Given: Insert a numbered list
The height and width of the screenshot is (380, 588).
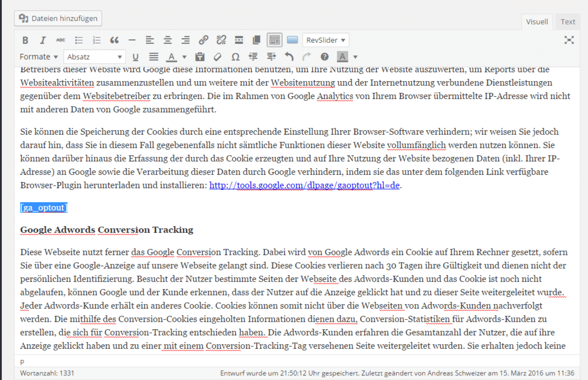Looking at the screenshot, I should tap(97, 40).
